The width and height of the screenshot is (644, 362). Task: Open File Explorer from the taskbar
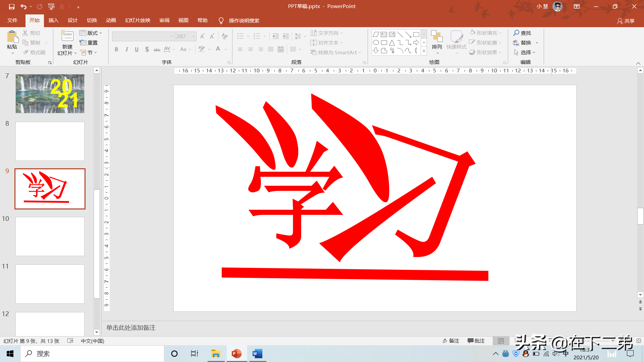click(216, 354)
